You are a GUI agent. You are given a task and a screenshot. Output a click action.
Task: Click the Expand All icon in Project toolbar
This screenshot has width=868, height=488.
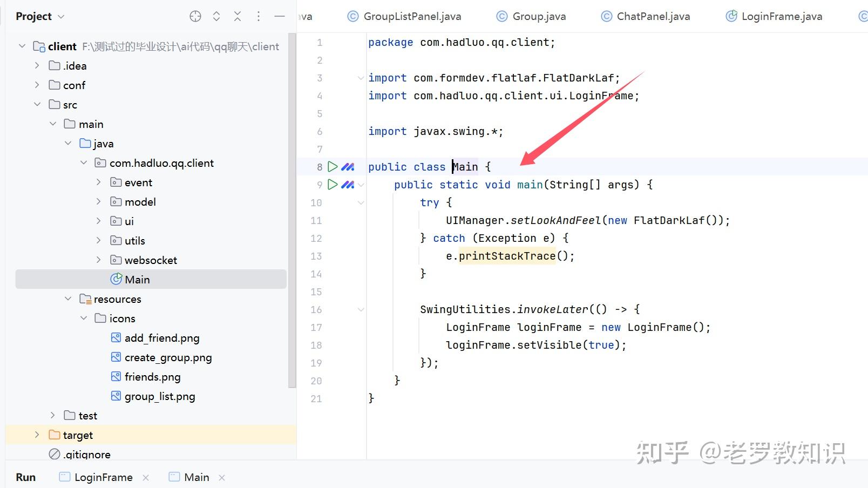click(216, 16)
